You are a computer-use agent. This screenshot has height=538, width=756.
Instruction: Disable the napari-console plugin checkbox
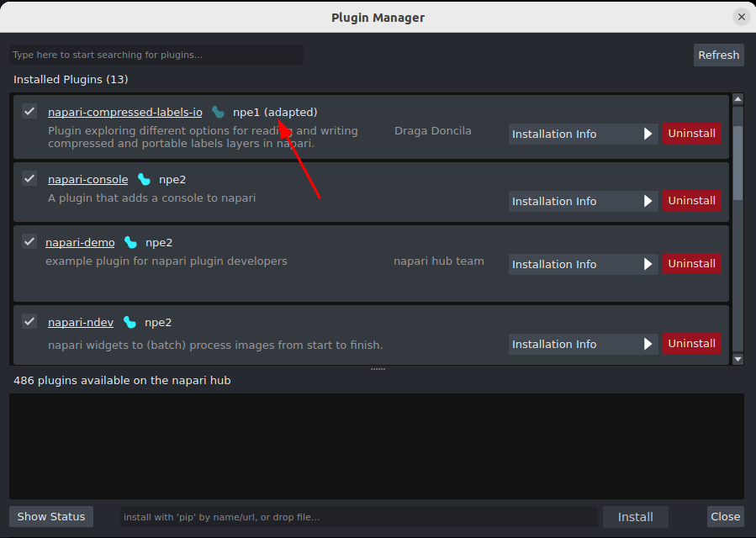click(x=29, y=177)
